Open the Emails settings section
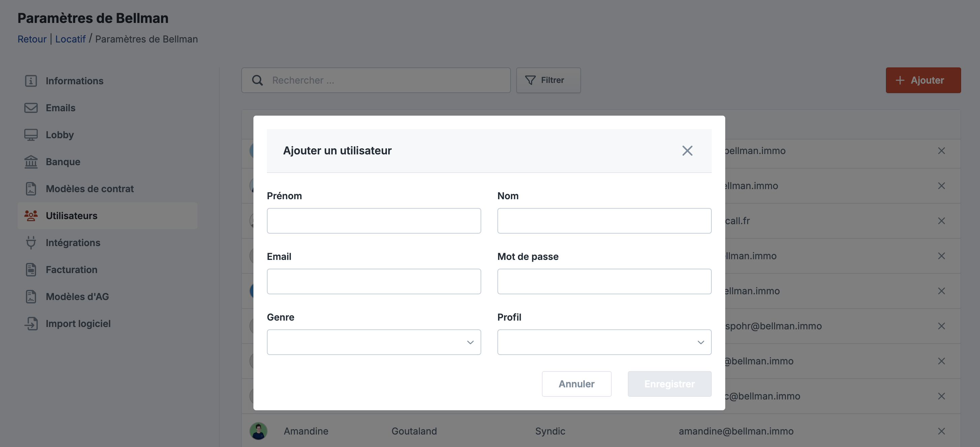The width and height of the screenshot is (980, 447). pyautogui.click(x=107, y=108)
